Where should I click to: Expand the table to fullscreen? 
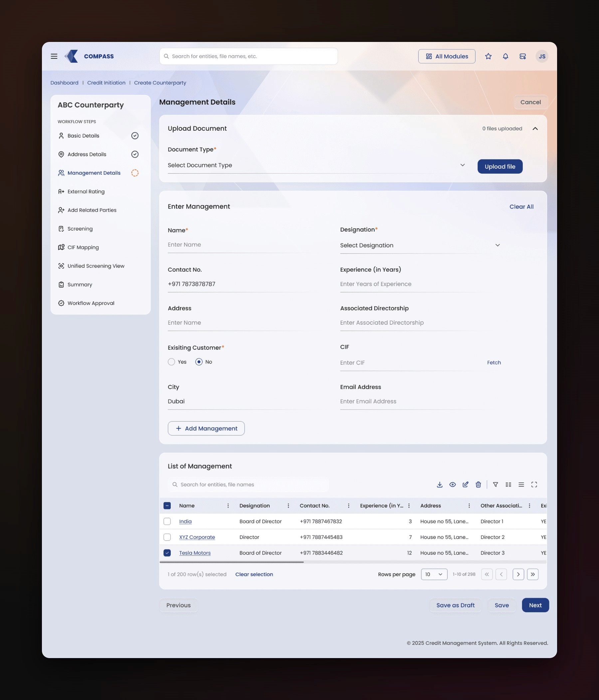(x=534, y=484)
